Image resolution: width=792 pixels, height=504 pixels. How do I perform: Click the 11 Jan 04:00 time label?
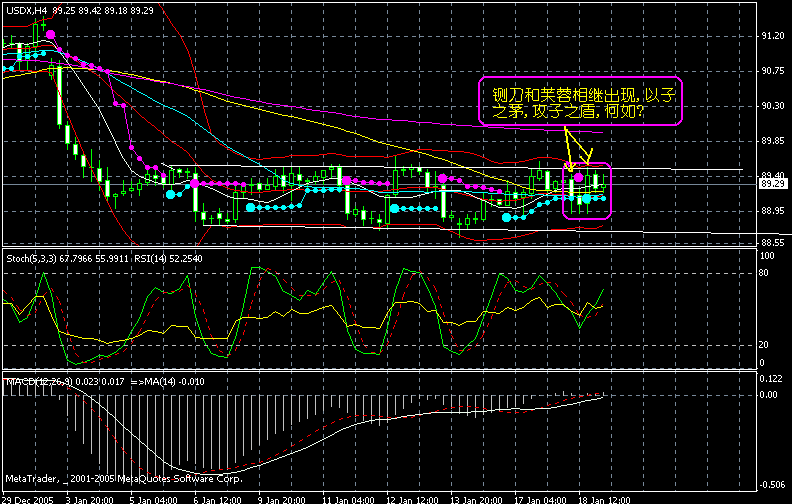point(348,500)
